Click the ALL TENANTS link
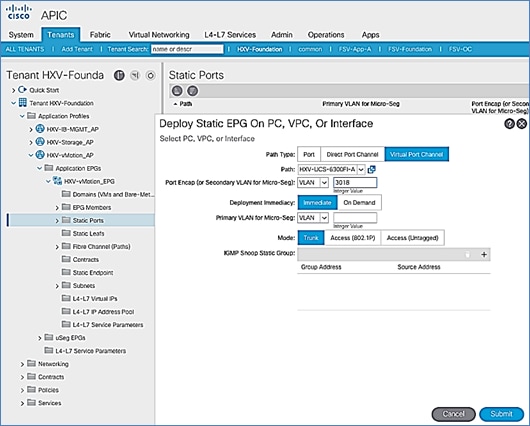This screenshot has height=426, width=530. click(25, 49)
